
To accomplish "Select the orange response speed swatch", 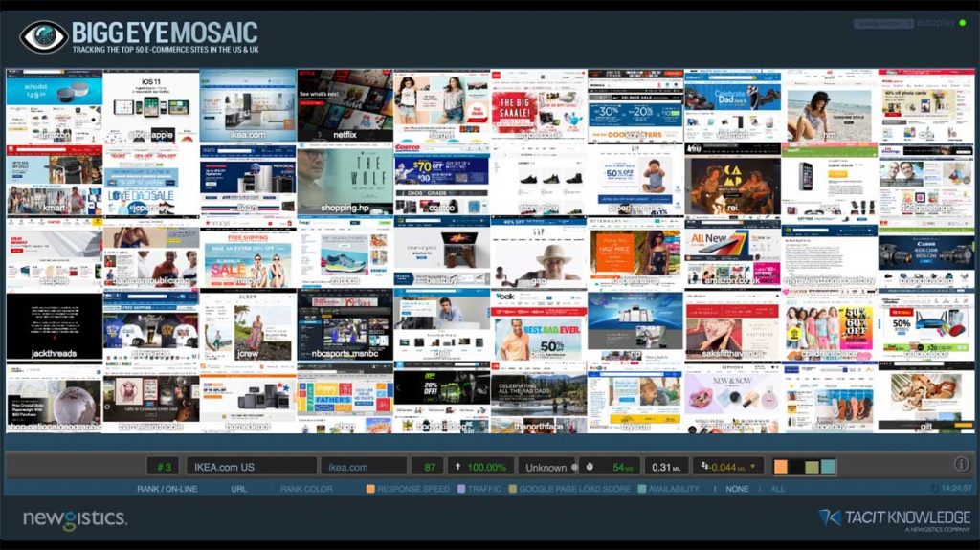I will coord(781,467).
